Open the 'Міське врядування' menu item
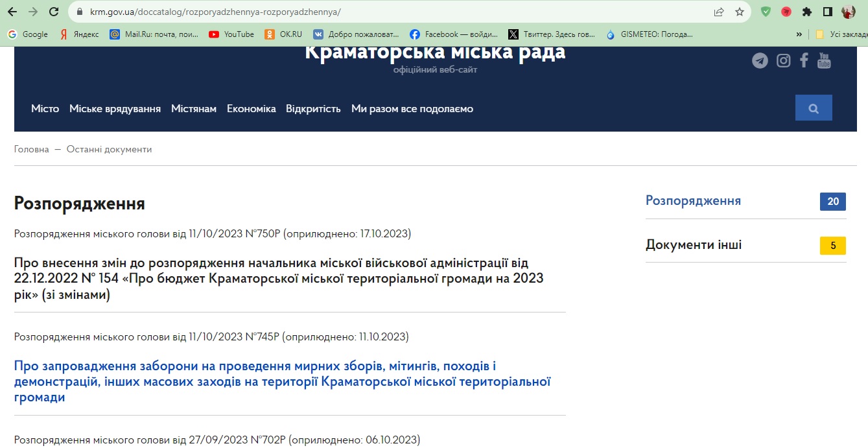 click(115, 109)
